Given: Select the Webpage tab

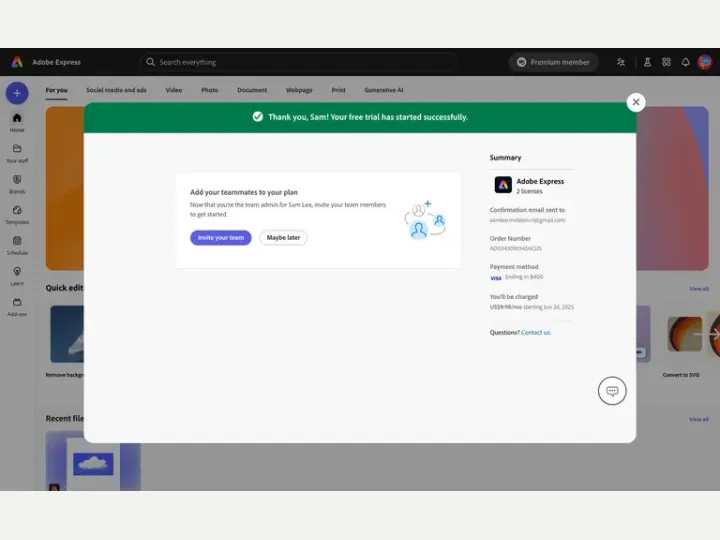Looking at the screenshot, I should click(x=299, y=90).
